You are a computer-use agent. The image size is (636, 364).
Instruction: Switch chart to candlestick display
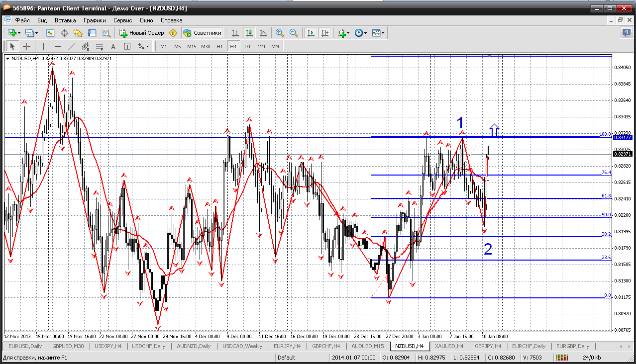coord(249,33)
